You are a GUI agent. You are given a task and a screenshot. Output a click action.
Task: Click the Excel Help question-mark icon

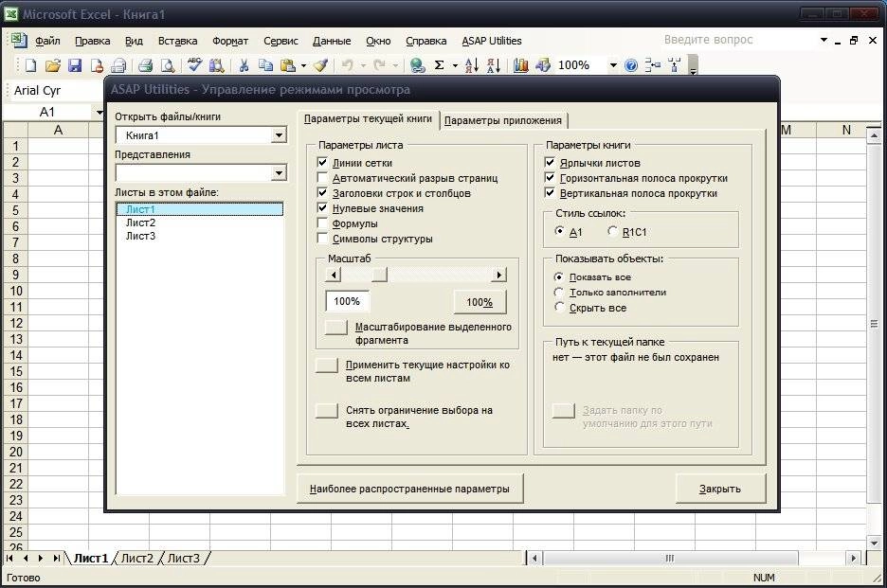tap(631, 65)
